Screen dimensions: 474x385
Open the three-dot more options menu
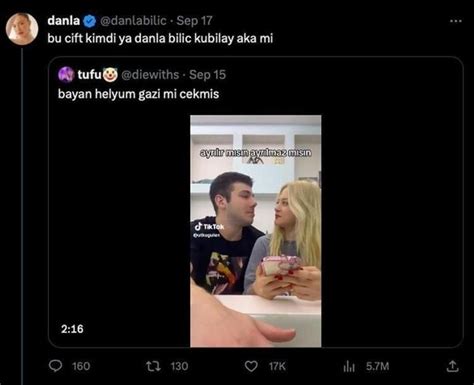tap(456, 21)
